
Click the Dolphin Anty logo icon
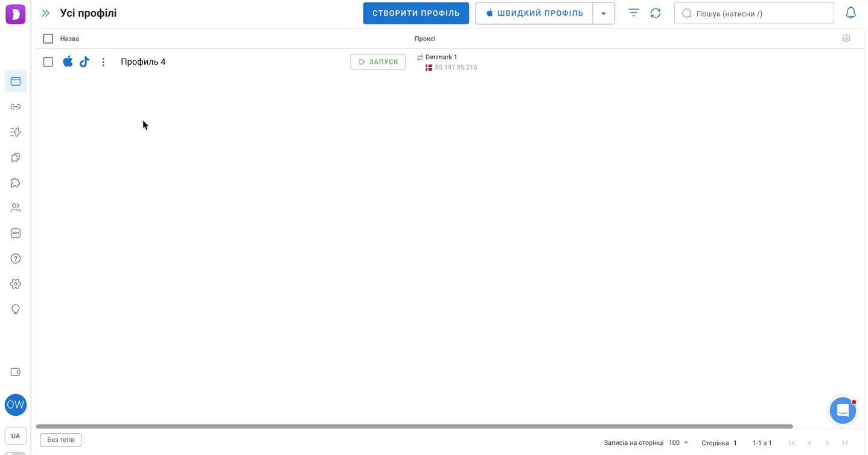(16, 14)
